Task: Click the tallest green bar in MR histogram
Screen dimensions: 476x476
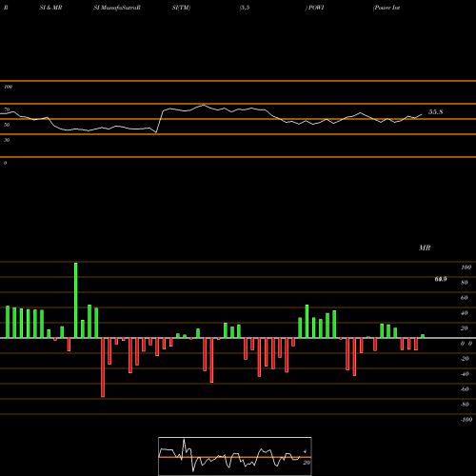Action: [76, 300]
